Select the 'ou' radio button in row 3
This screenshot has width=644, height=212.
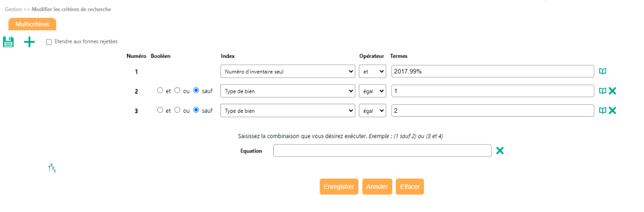177,110
